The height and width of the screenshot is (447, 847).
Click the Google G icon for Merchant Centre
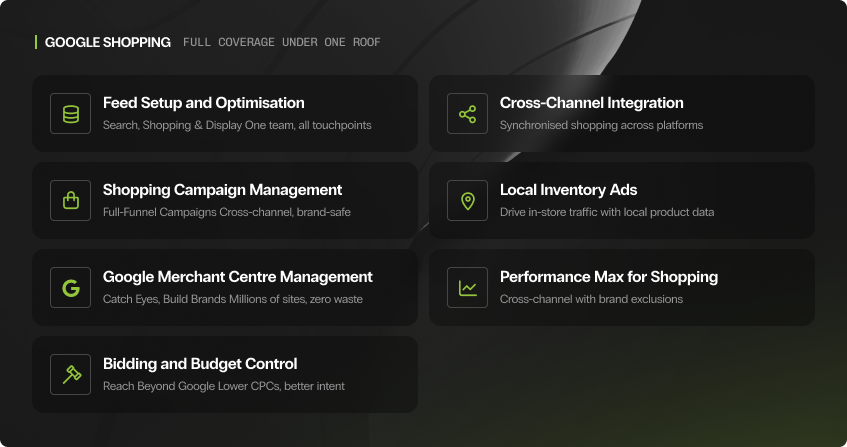(71, 287)
